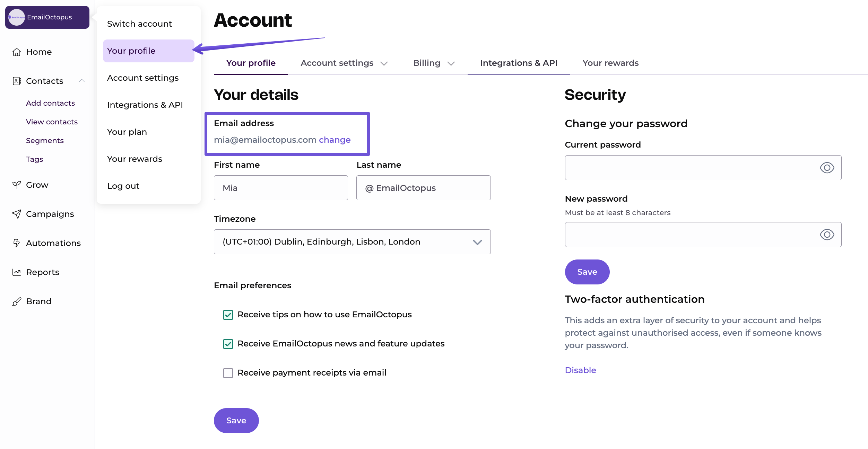868x449 pixels.
Task: Open Contacts using its sidebar icon
Action: (x=17, y=81)
